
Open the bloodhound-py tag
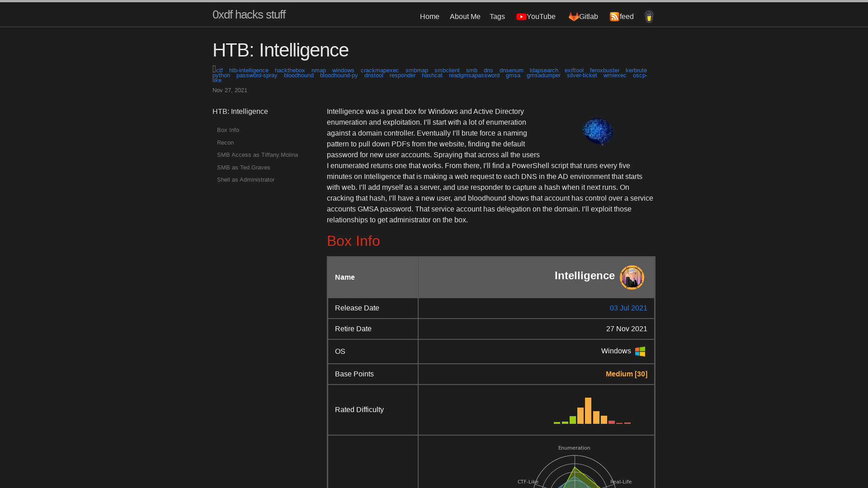click(x=339, y=75)
